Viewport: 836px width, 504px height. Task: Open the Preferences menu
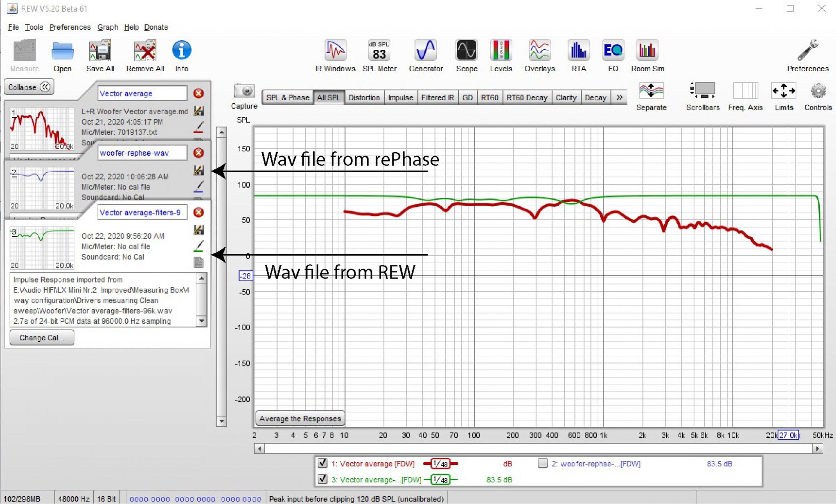click(x=70, y=27)
